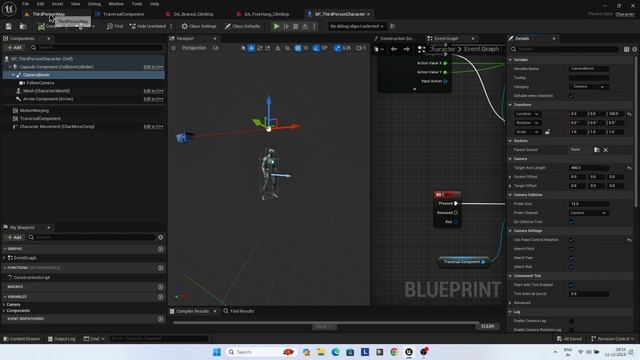Click the Unreal Engine logo icon

click(x=9, y=9)
